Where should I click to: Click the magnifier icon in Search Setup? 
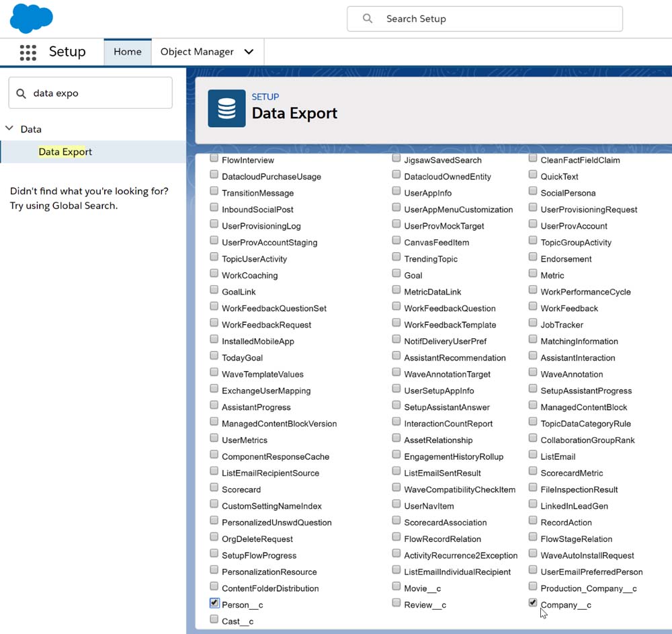coord(368,19)
